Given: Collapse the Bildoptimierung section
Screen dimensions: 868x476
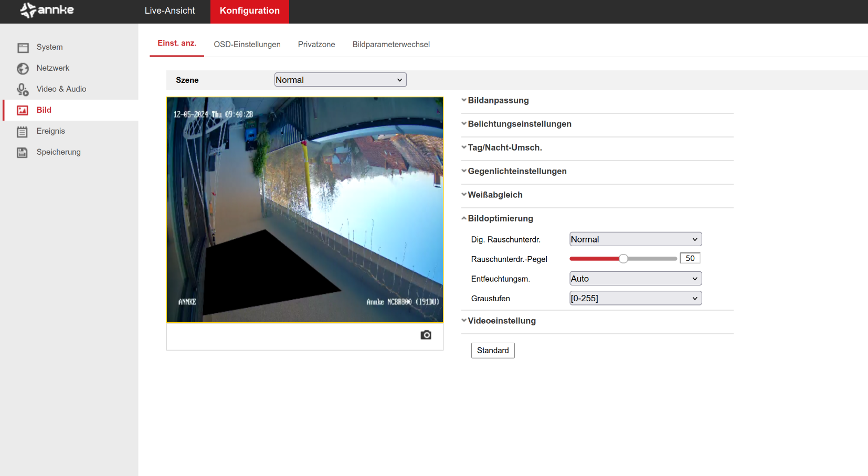Looking at the screenshot, I should coord(500,218).
